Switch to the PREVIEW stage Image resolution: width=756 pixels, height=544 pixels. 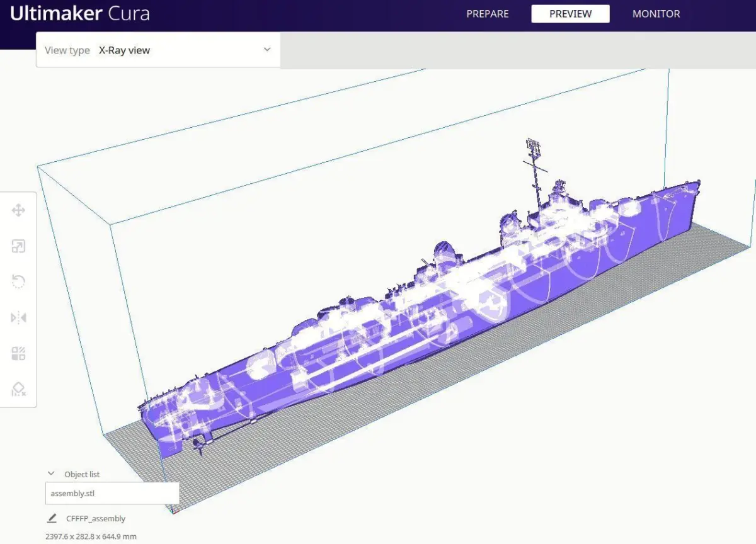pos(571,14)
